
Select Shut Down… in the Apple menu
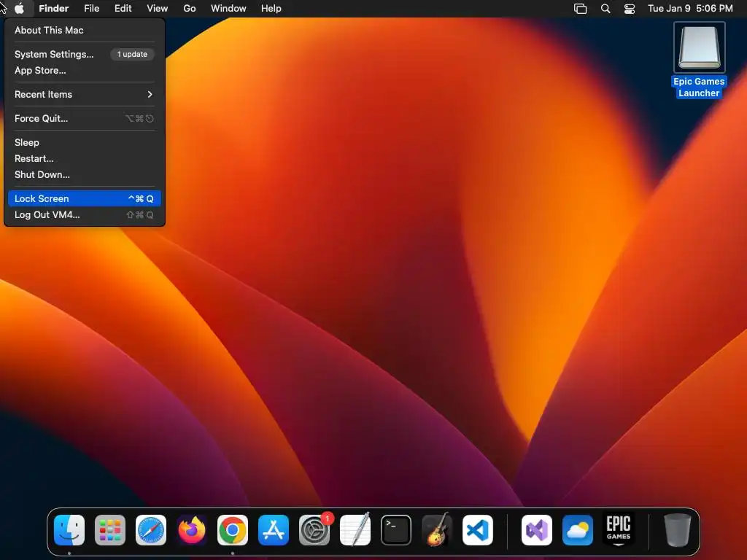click(85, 175)
